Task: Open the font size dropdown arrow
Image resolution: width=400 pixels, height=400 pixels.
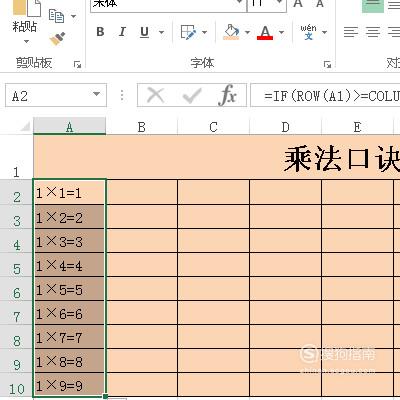Action: click(x=280, y=3)
